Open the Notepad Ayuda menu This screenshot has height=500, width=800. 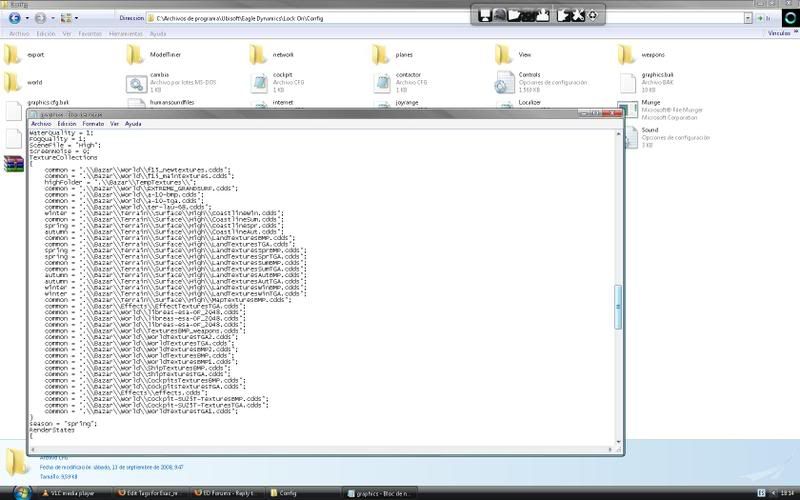pyautogui.click(x=133, y=123)
